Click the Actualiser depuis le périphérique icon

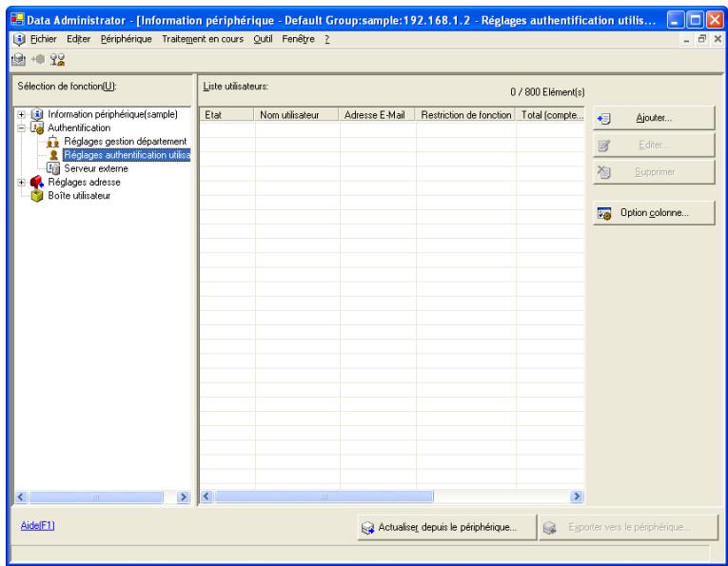[x=367, y=528]
